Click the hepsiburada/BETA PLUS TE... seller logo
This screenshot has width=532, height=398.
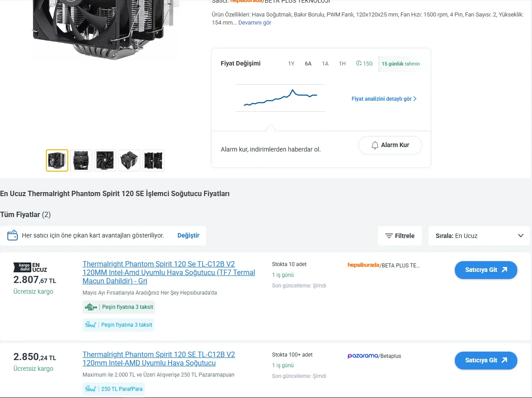tap(384, 265)
